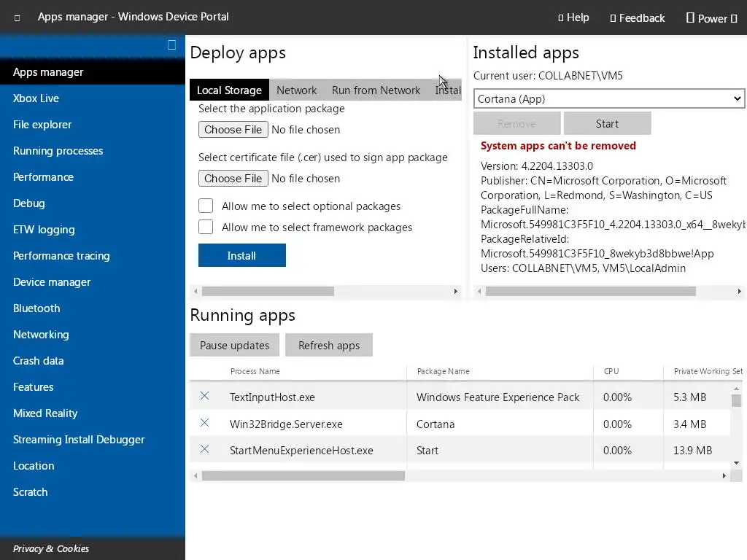
Task: Click the Running apps horizontal scrollbar
Action: tap(303, 475)
